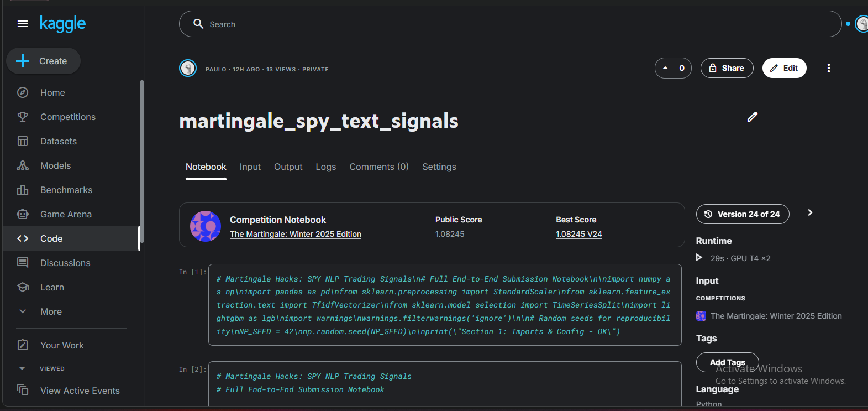Screen dimensions: 868x411
Task: Click the runtime play icon
Action: (x=699, y=258)
